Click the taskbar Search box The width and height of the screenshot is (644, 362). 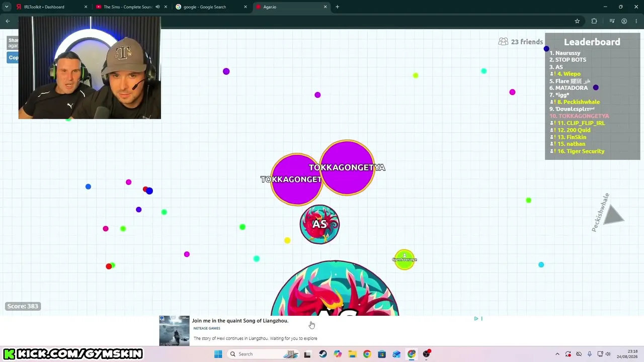263,354
